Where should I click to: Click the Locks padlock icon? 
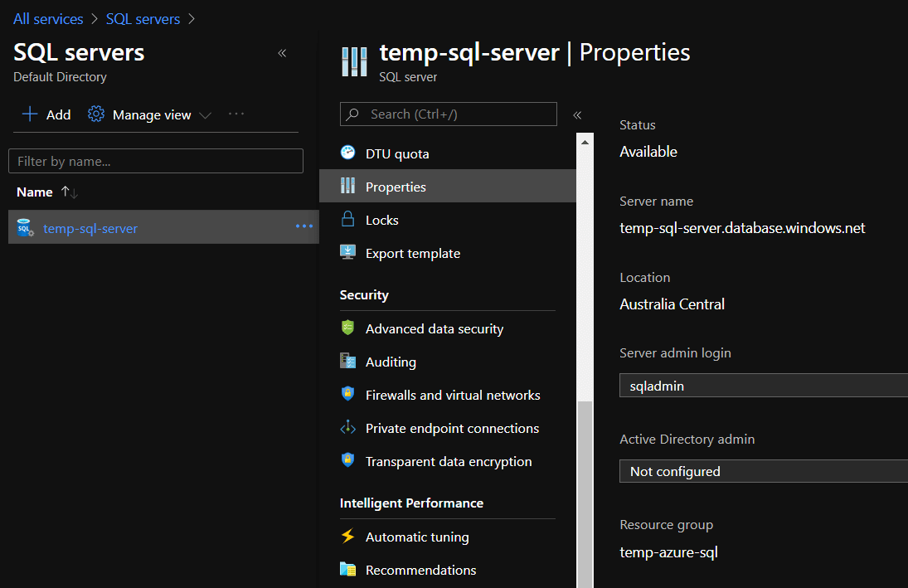[x=347, y=219]
